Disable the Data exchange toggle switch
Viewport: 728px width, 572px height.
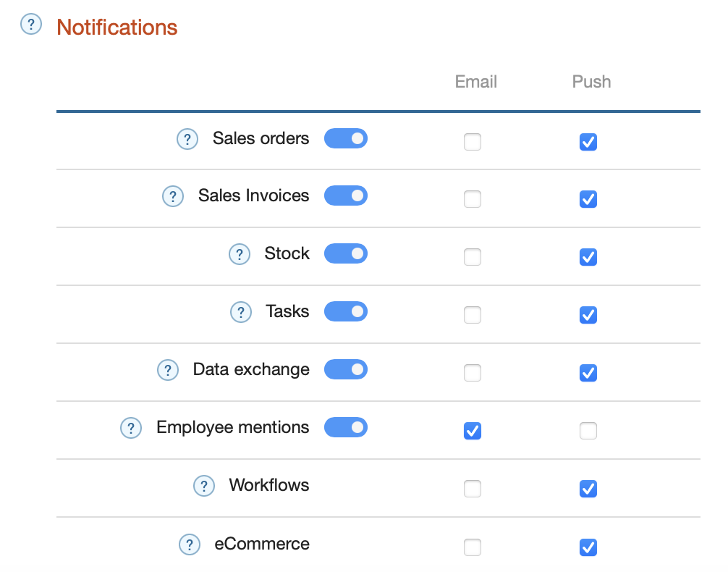pyautogui.click(x=346, y=369)
